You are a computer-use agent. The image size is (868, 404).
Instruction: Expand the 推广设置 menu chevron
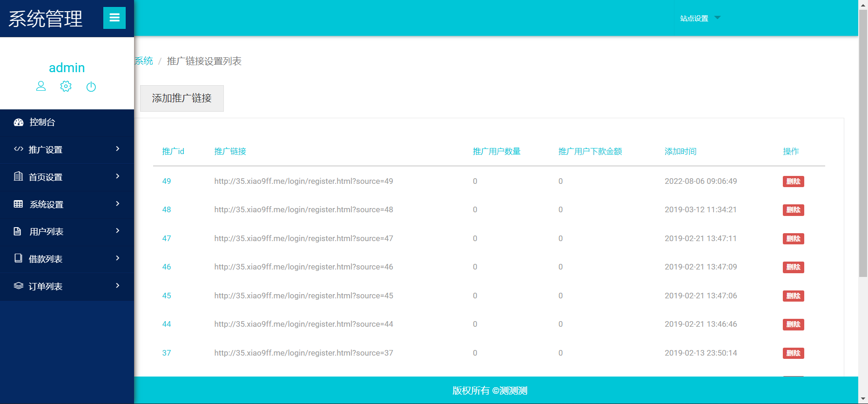[x=118, y=149]
